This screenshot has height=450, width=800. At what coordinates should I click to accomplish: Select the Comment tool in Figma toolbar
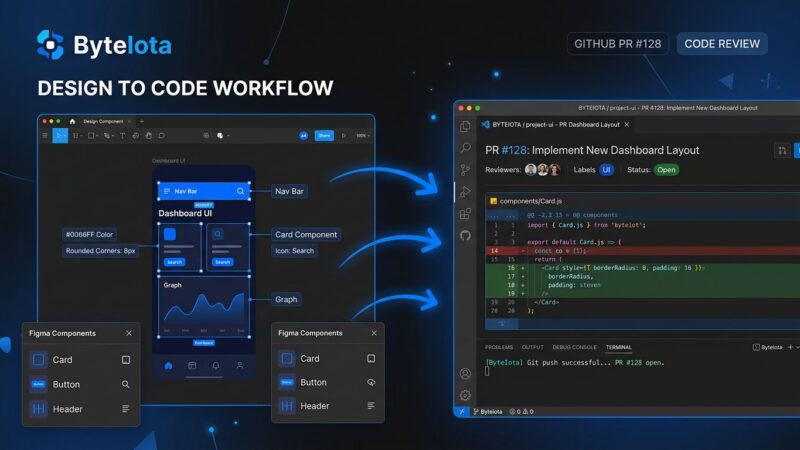[x=161, y=136]
